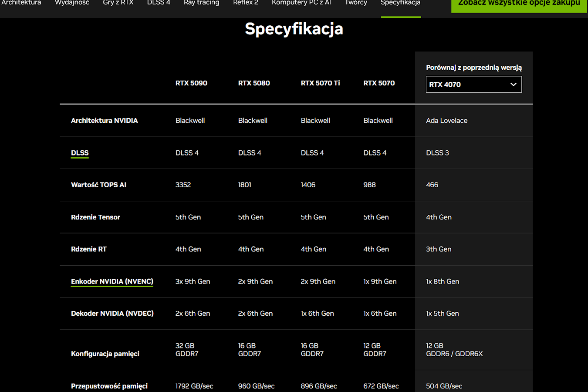Switch to the Twórcy tab
Viewport: 588px width, 392px height.
[356, 3]
